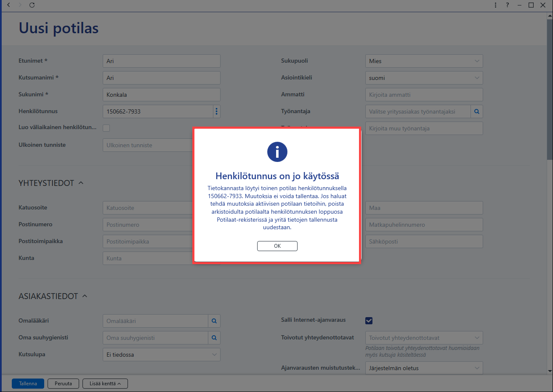Image resolution: width=553 pixels, height=392 pixels.
Task: Click the Tallenna button
Action: point(28,384)
